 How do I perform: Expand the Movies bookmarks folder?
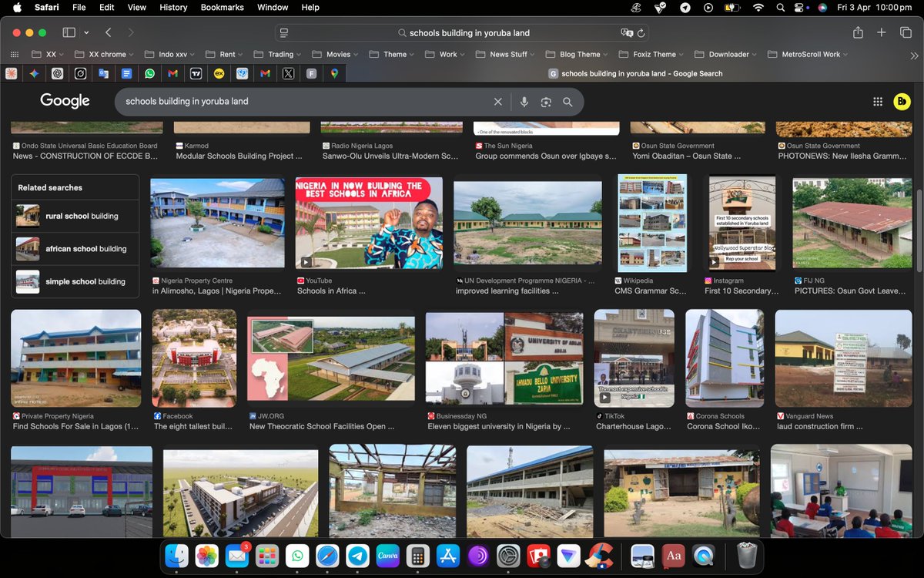[336, 55]
